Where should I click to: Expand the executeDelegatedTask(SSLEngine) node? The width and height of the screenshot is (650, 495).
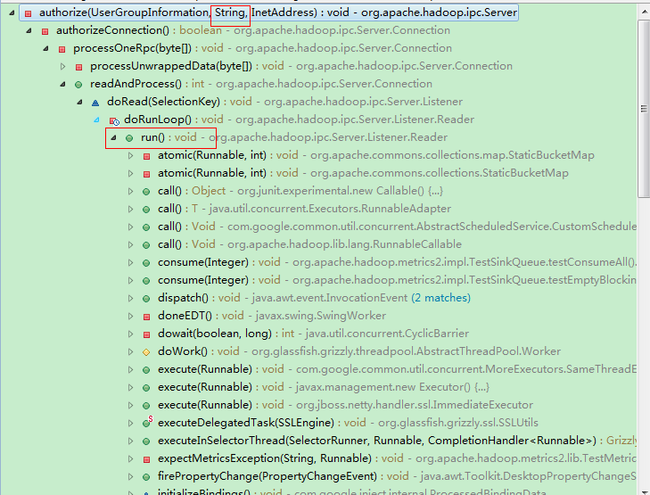click(130, 423)
